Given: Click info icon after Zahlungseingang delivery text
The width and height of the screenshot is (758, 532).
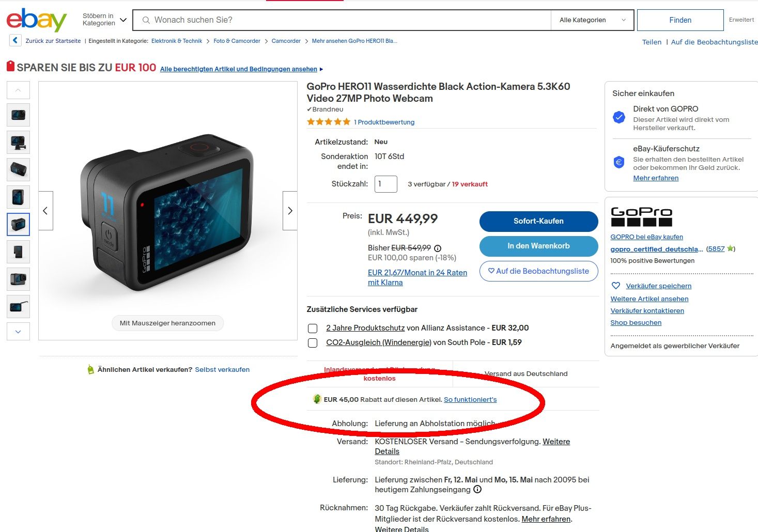Looking at the screenshot, I should [477, 489].
